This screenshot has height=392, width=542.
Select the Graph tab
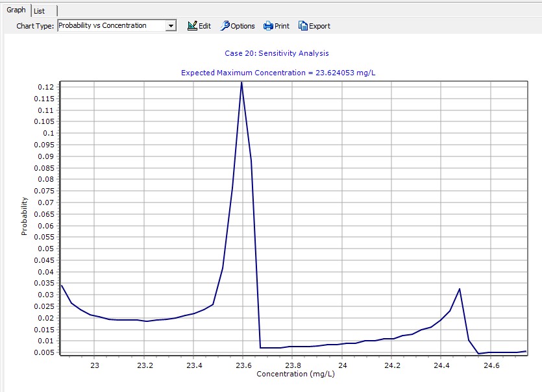(x=16, y=10)
